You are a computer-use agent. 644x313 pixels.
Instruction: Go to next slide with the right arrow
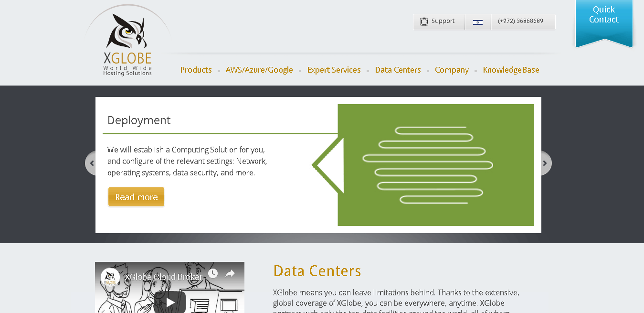tap(546, 163)
